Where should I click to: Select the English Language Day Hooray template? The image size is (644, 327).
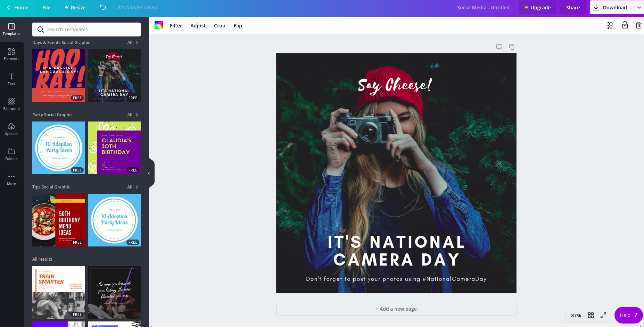coord(59,76)
